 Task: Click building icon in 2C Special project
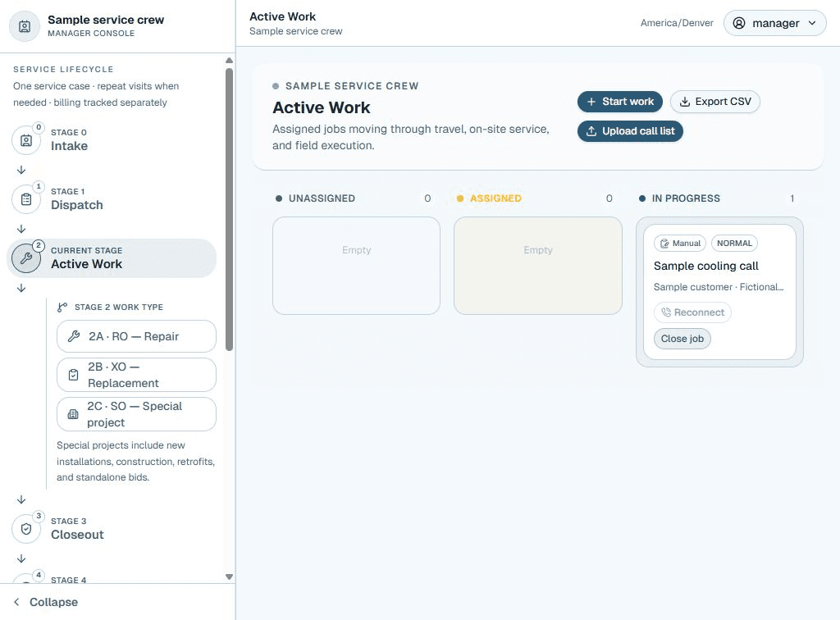[73, 414]
